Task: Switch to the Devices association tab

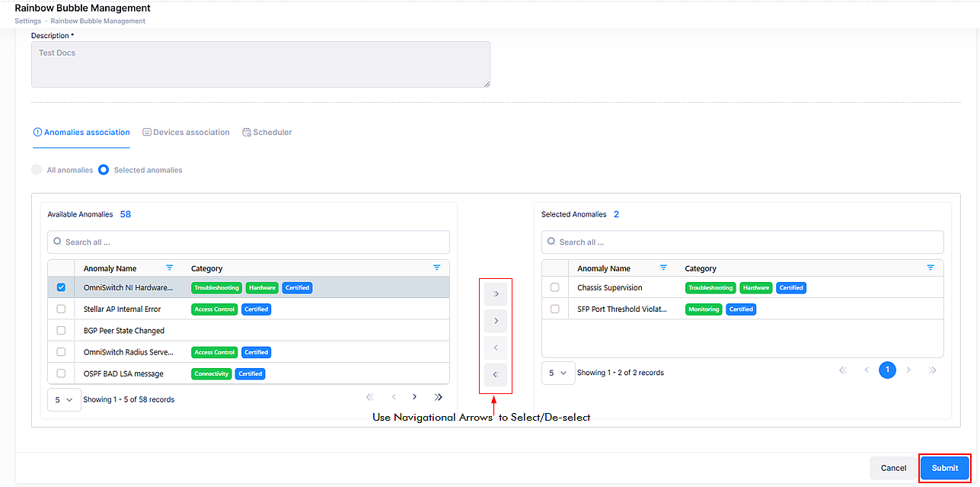Action: pyautogui.click(x=186, y=133)
